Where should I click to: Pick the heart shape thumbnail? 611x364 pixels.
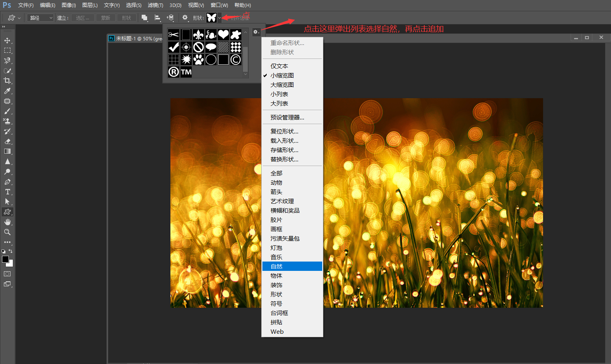(223, 35)
